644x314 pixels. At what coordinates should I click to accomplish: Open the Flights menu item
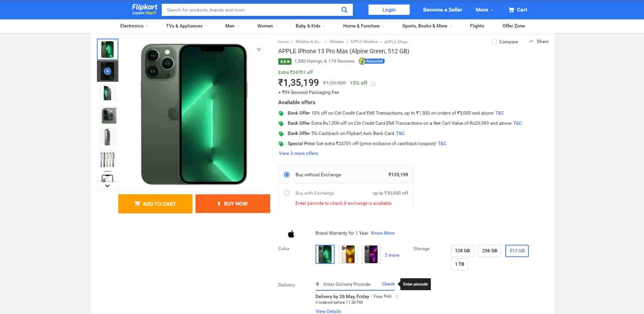click(477, 26)
